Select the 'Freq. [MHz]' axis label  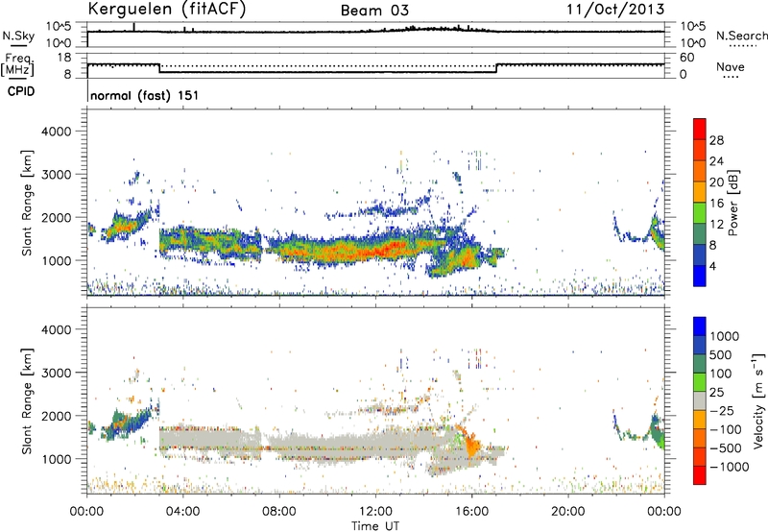tap(17, 65)
